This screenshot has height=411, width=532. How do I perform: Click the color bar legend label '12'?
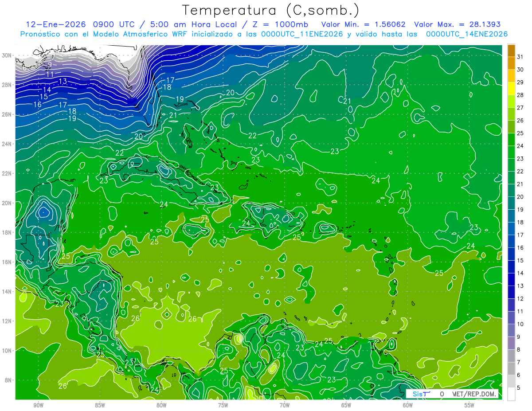tap(520, 299)
